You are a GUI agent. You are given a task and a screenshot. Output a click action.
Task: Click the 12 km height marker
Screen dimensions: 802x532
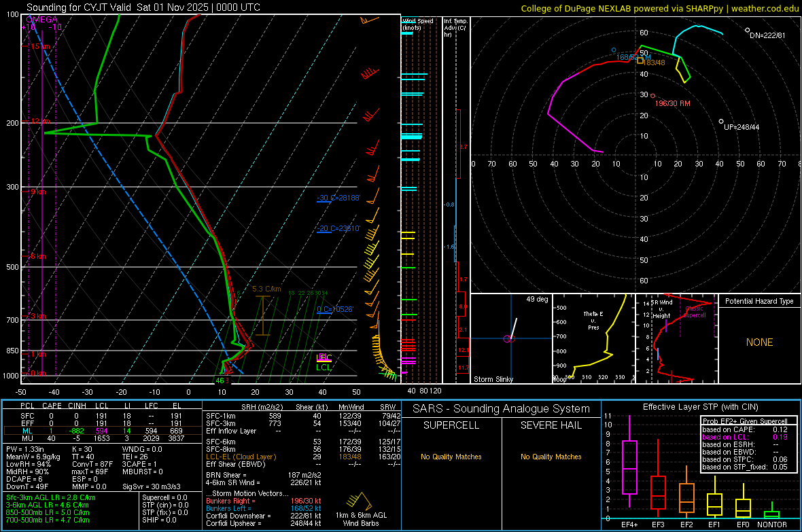[40, 121]
